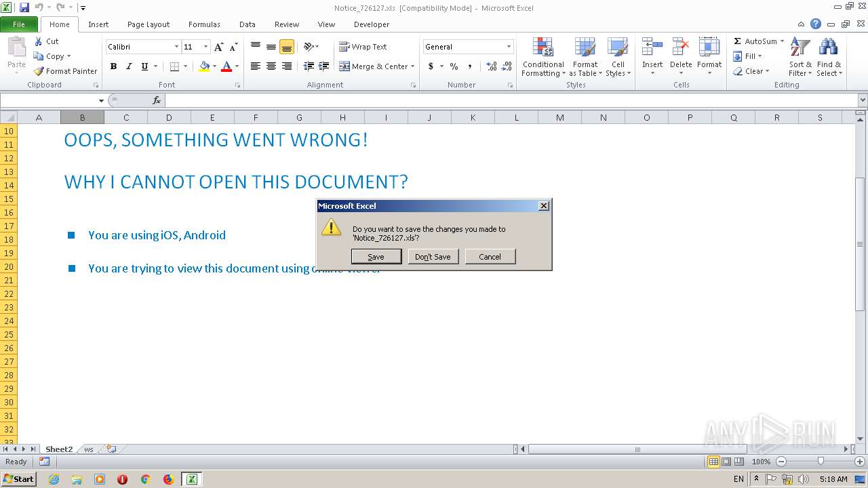Image resolution: width=868 pixels, height=488 pixels.
Task: Click the Cut scissors icon
Action: click(x=39, y=41)
